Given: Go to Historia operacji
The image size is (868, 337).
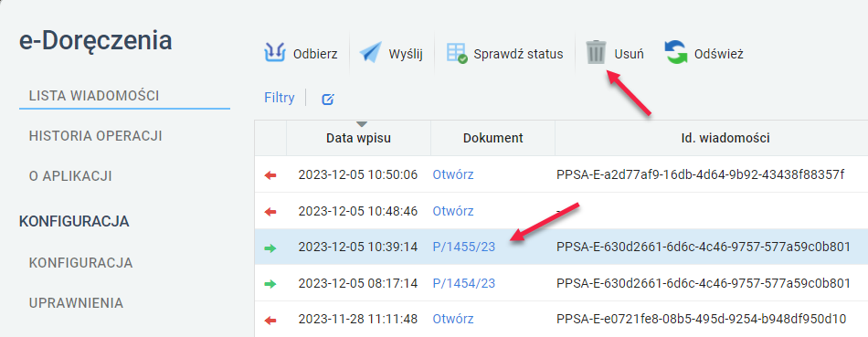Looking at the screenshot, I should [95, 136].
